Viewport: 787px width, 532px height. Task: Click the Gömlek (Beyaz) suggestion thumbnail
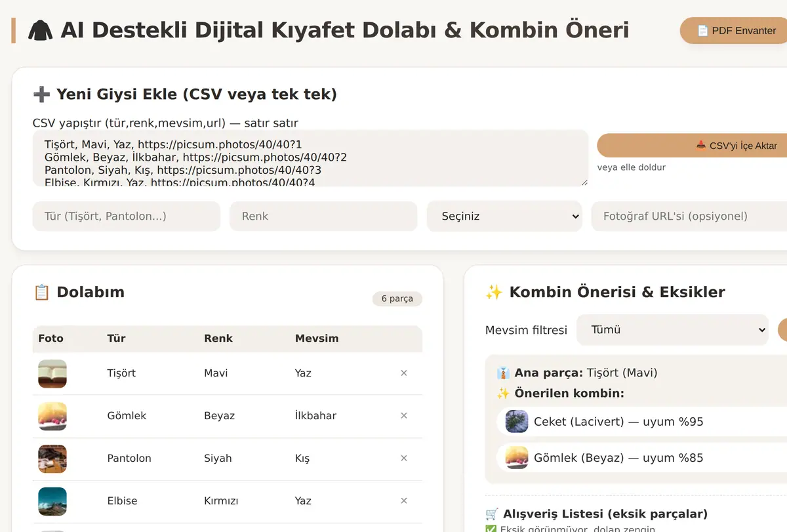[x=517, y=457]
